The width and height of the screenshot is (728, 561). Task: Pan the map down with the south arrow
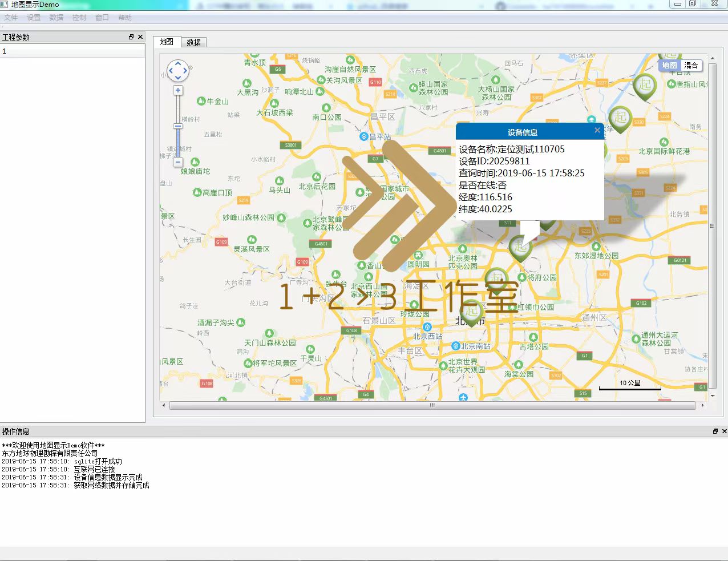click(178, 78)
